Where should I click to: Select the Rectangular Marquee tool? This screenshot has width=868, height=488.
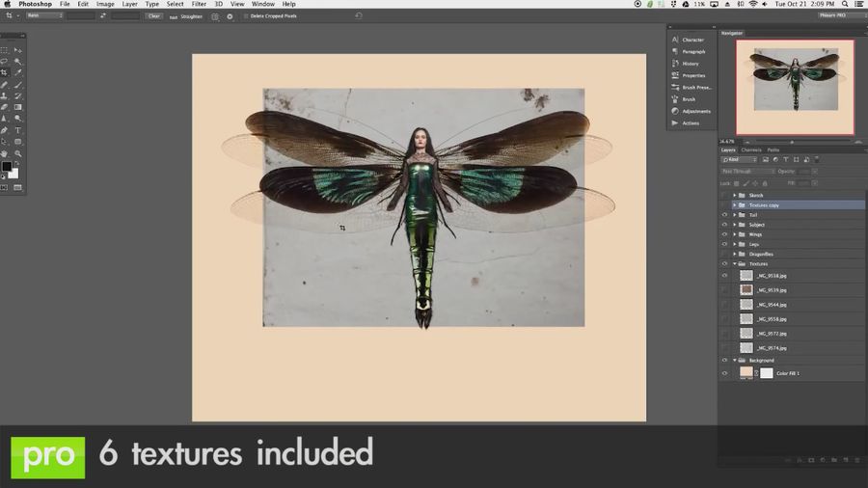(5, 50)
